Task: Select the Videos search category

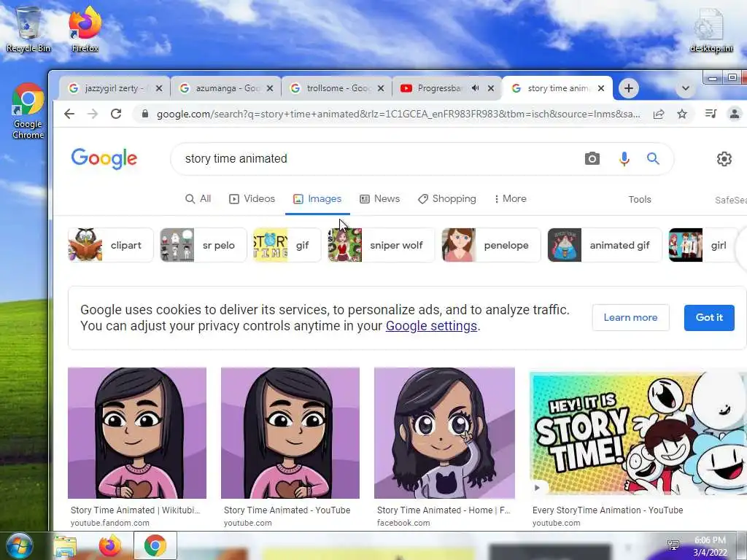Action: coord(252,198)
